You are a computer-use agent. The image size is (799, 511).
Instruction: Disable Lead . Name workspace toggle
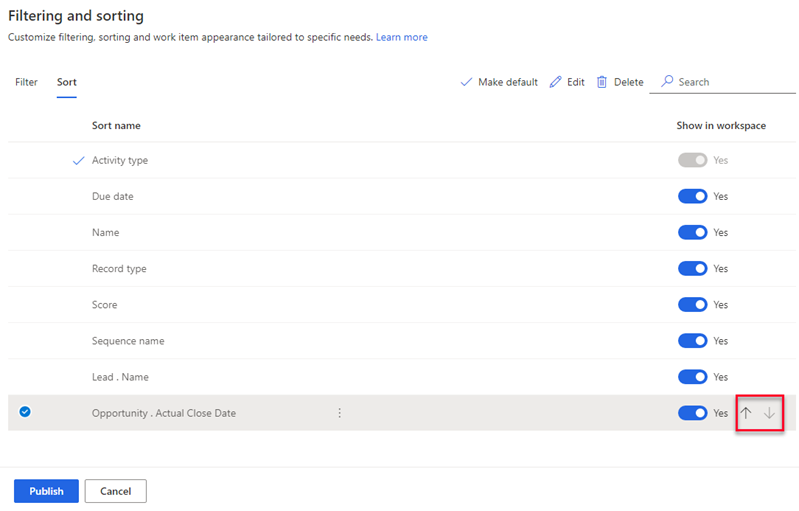coord(693,377)
